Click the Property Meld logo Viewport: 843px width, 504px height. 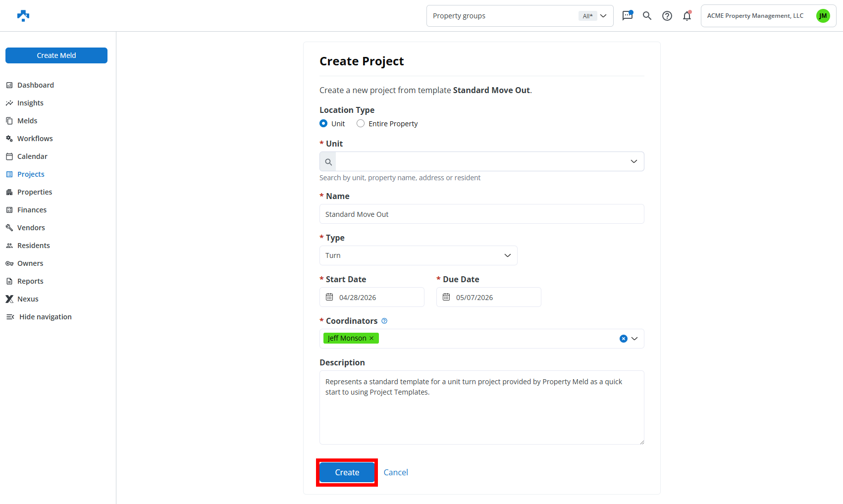tap(23, 16)
